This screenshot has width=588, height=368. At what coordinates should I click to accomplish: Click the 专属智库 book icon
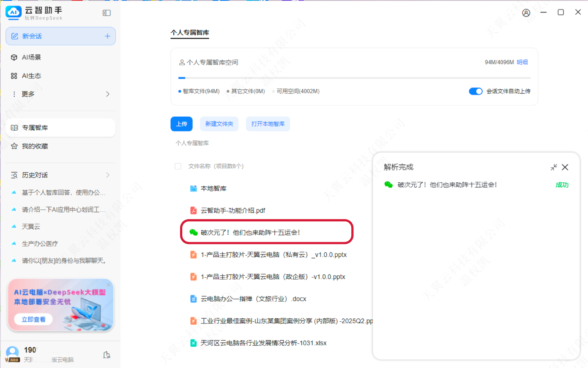14,128
